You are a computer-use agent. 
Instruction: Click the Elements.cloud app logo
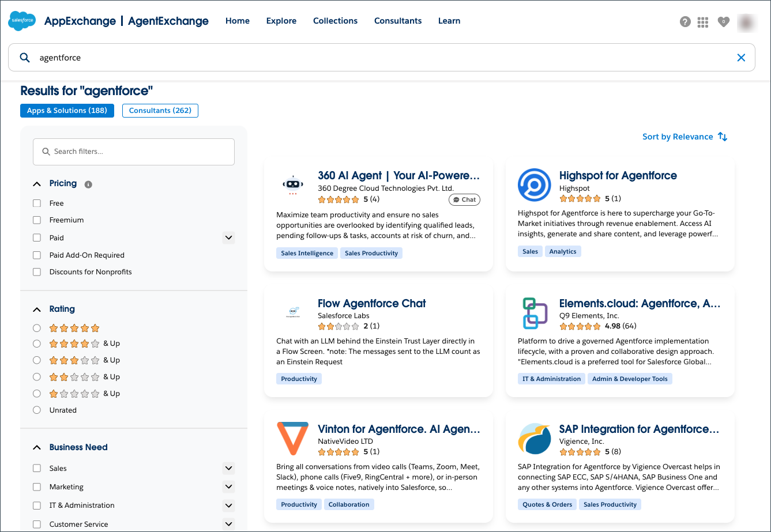point(534,312)
